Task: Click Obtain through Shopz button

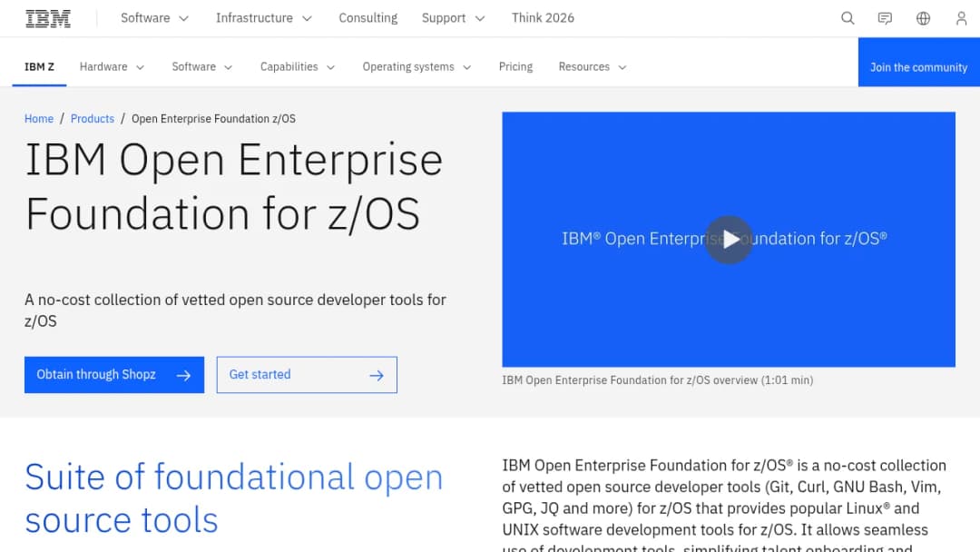Action: click(114, 374)
